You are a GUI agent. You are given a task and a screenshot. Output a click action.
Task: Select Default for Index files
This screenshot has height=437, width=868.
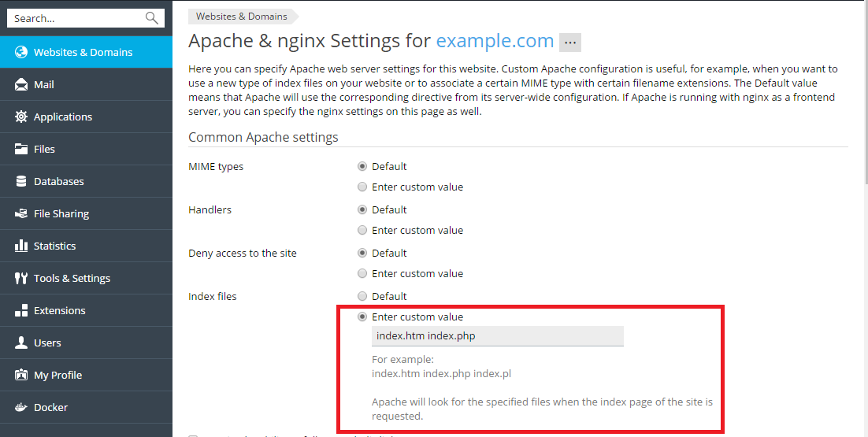(362, 296)
